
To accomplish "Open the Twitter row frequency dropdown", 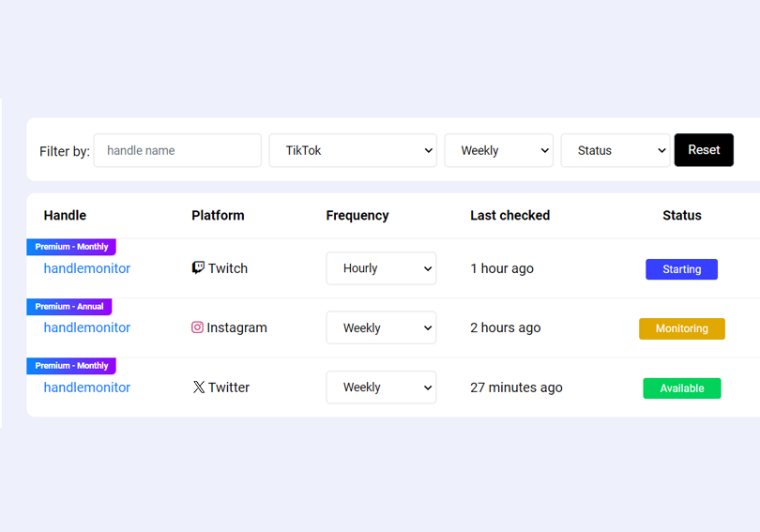I will 381,388.
